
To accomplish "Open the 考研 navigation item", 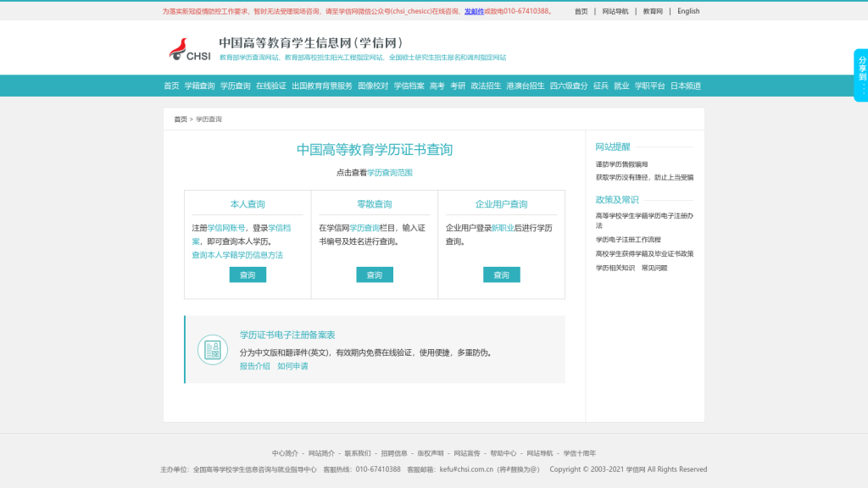I will click(458, 86).
